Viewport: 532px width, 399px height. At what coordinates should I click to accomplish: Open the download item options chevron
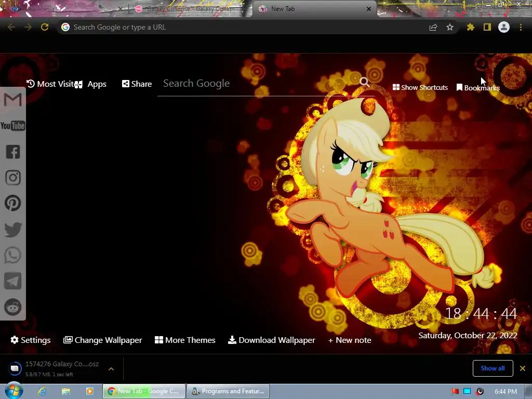click(x=111, y=369)
